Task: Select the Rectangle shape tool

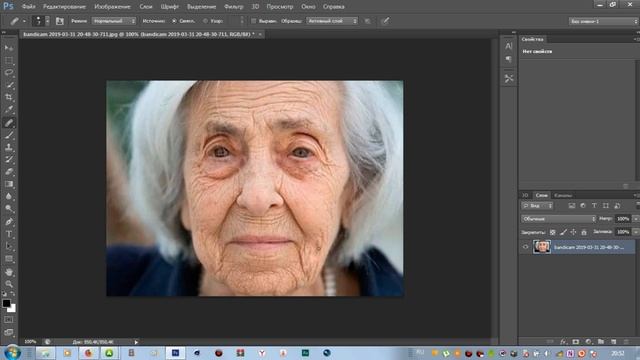Action: tap(9, 259)
